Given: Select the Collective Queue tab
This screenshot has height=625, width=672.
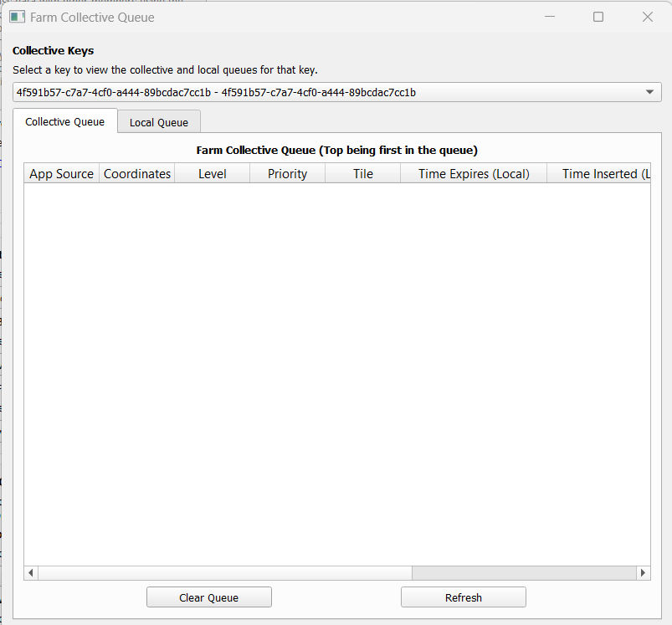Looking at the screenshot, I should click(65, 121).
